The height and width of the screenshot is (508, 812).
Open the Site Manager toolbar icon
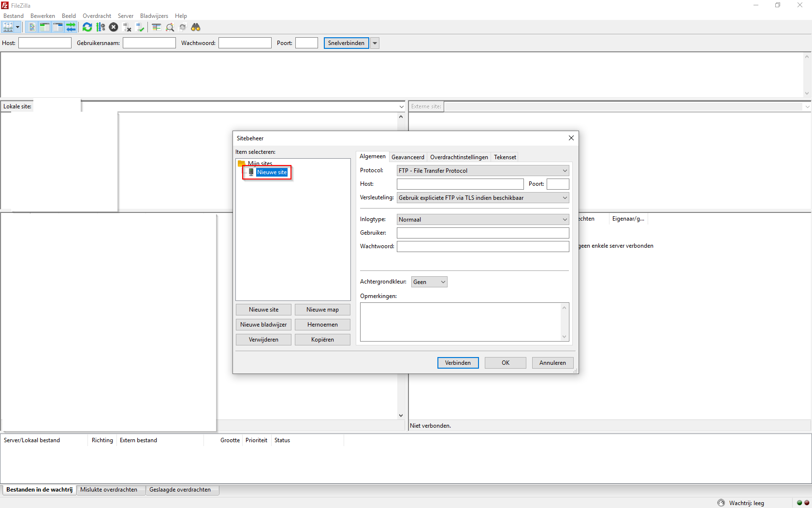(8, 27)
